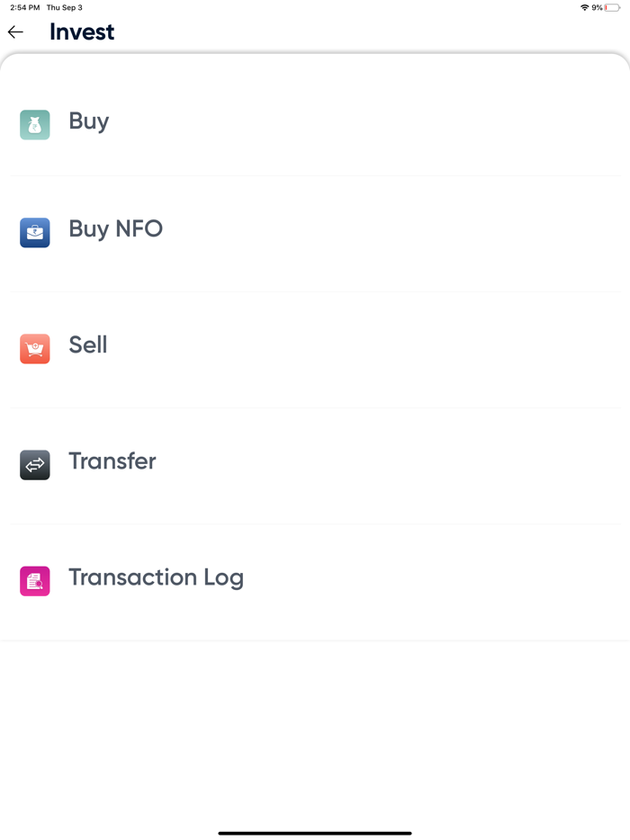The image size is (630, 840).
Task: Select the Buy money bag icon
Action: coord(34,124)
